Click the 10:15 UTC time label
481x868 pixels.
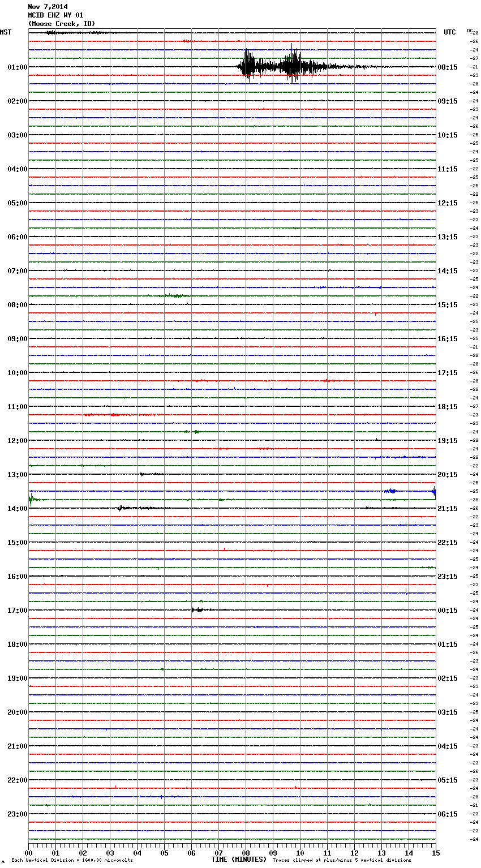(x=448, y=135)
